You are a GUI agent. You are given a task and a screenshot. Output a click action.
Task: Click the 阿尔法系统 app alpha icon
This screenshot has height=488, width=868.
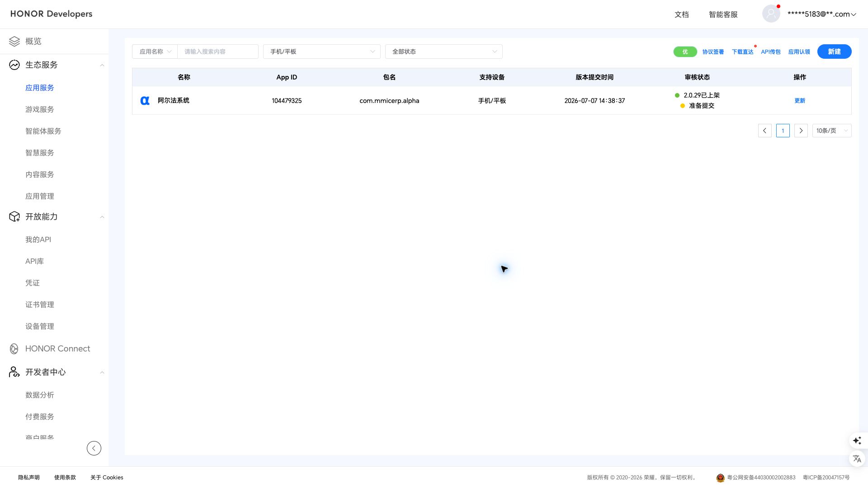pos(145,100)
